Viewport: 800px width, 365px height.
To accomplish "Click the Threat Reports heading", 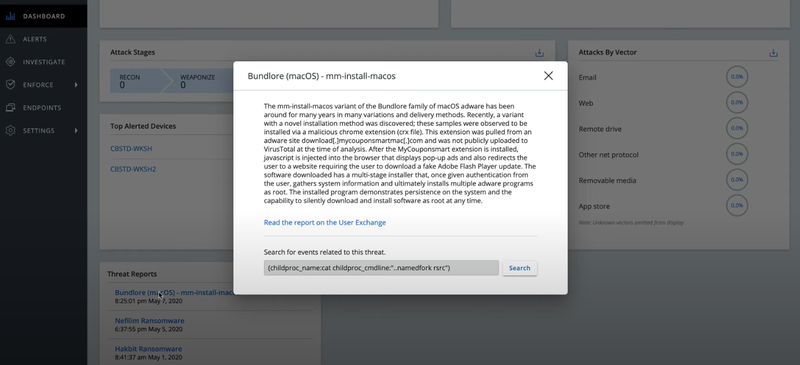I will (x=132, y=274).
